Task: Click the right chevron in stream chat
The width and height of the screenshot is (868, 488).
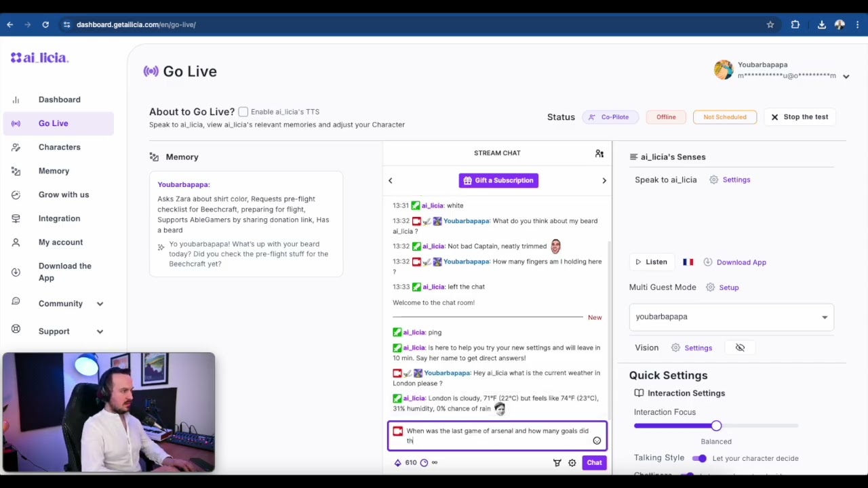Action: click(604, 180)
